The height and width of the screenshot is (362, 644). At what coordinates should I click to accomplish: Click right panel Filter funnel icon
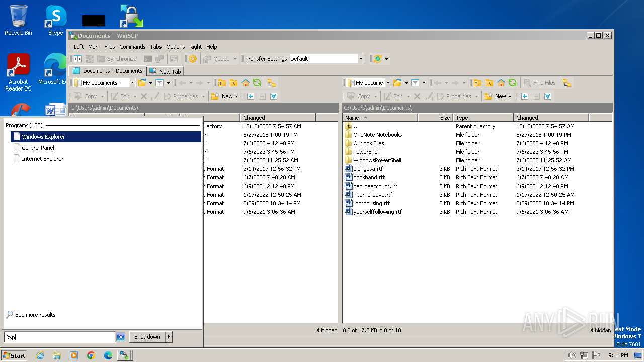[x=415, y=83]
